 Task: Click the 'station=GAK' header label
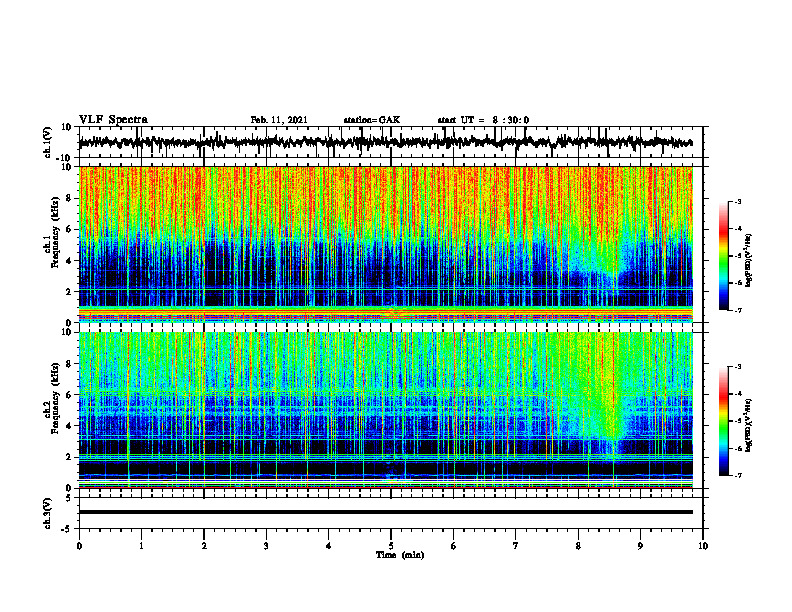(372, 120)
